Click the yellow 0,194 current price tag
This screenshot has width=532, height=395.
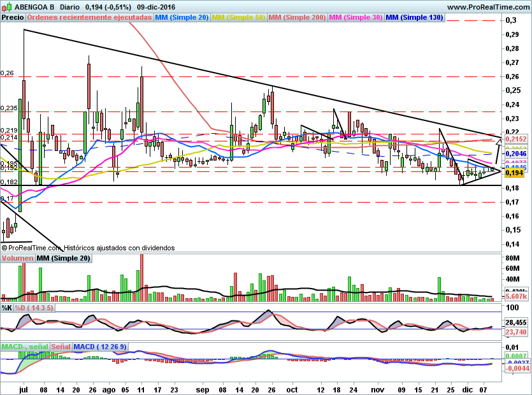point(514,173)
